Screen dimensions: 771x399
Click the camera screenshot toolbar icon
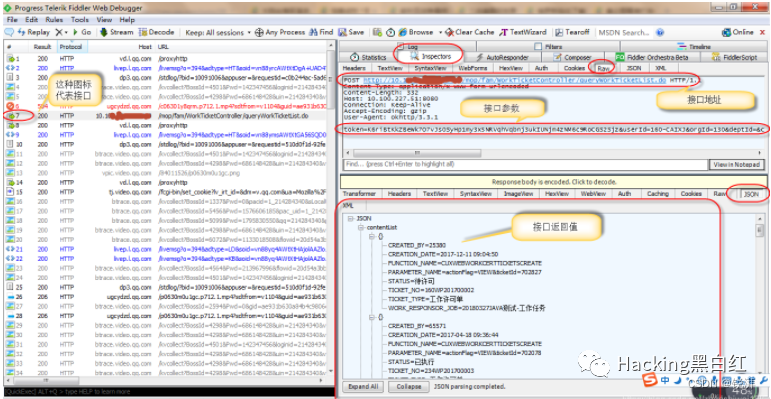(x=377, y=32)
